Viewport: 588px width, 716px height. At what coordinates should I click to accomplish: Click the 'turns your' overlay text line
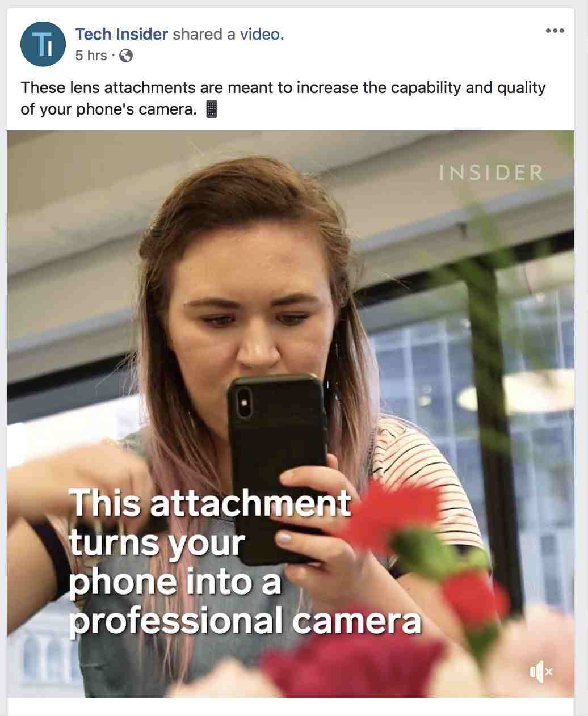pos(157,542)
